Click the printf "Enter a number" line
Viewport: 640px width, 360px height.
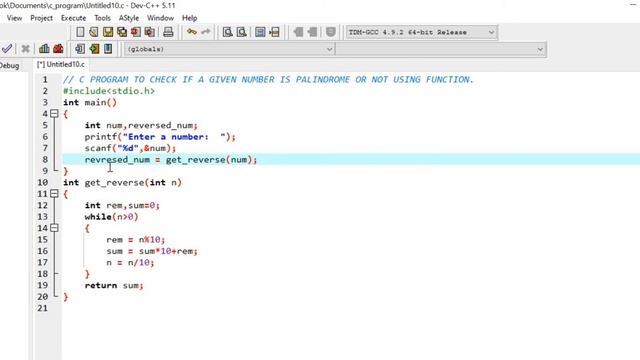tap(160, 137)
